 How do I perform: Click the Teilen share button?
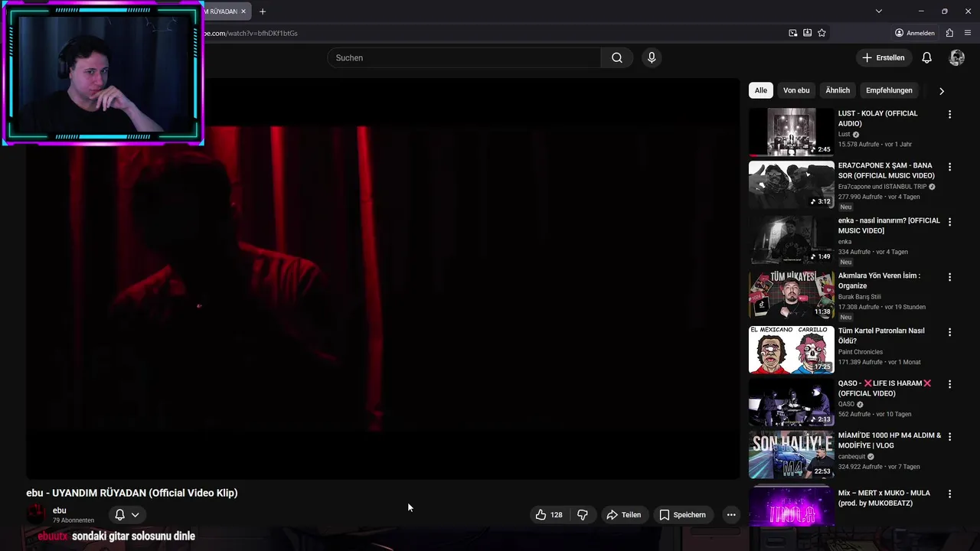coord(623,515)
